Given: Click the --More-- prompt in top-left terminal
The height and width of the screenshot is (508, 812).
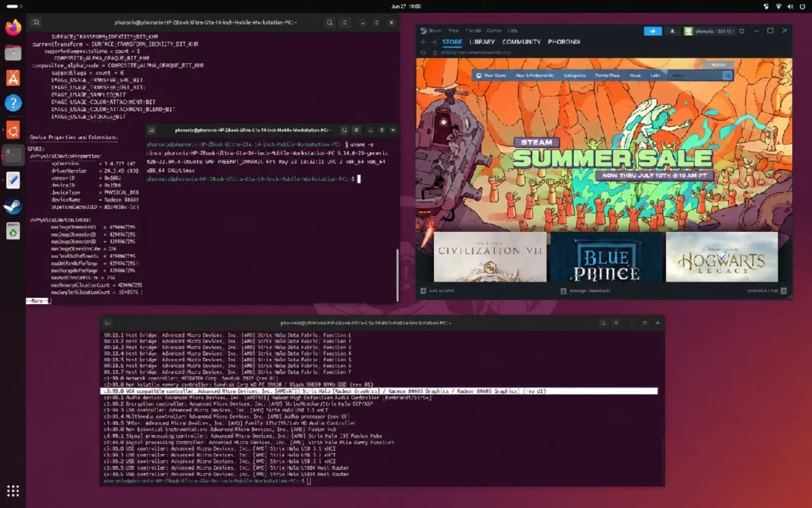Looking at the screenshot, I should point(37,301).
